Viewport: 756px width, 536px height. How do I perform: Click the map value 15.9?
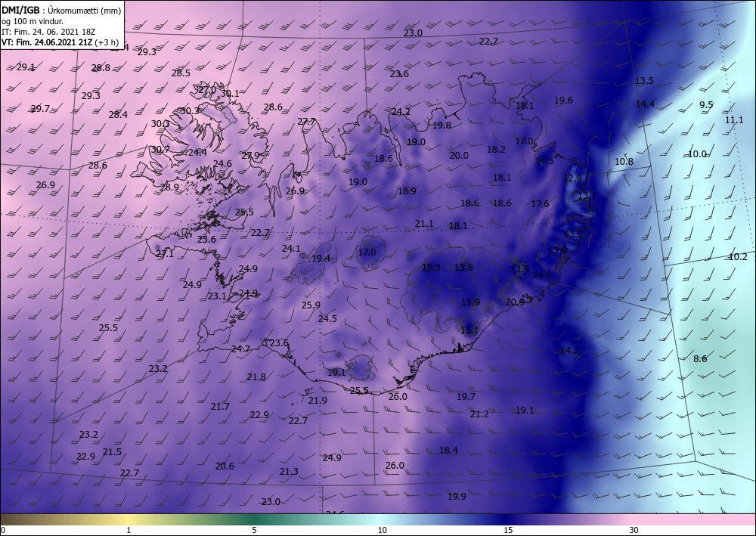click(470, 302)
